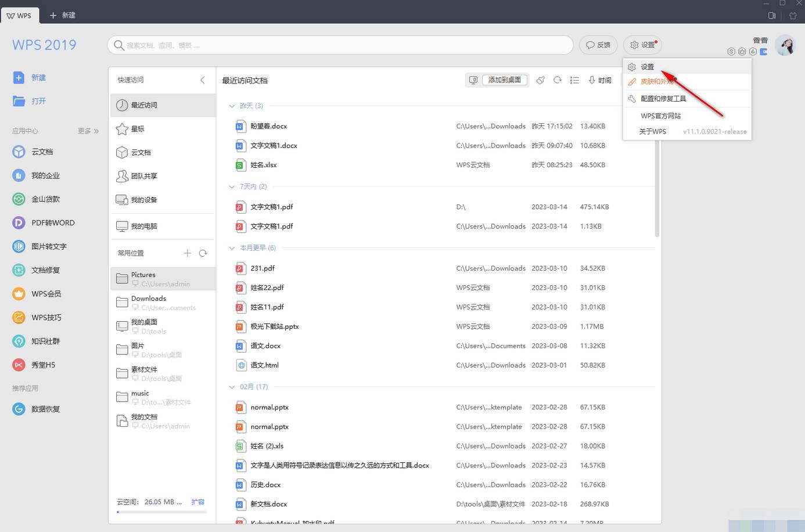Click the 反馈 feedback button

click(598, 45)
